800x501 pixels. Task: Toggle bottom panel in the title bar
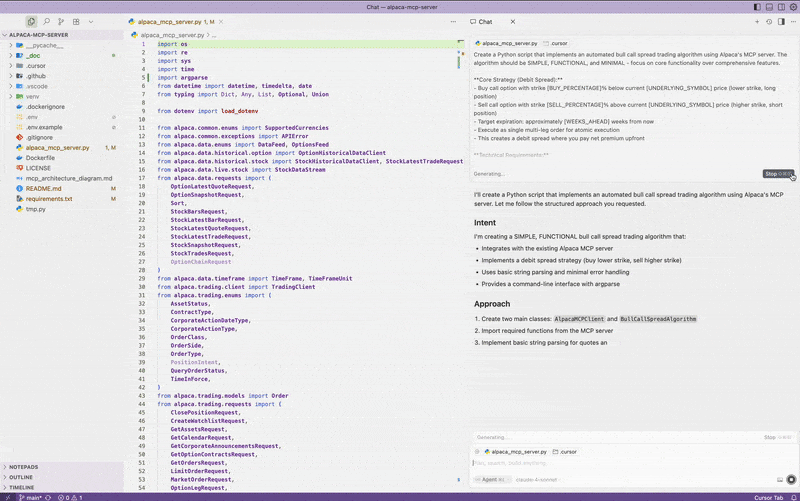769,7
